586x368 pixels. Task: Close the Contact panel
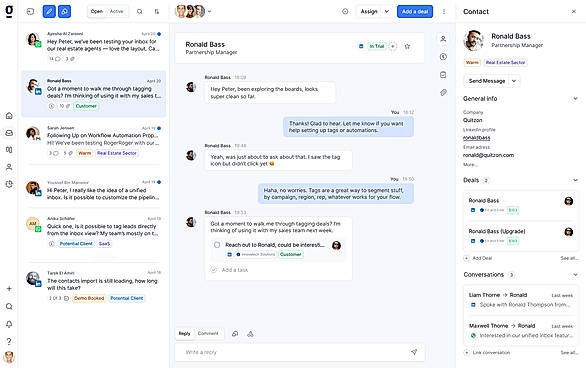[574, 12]
